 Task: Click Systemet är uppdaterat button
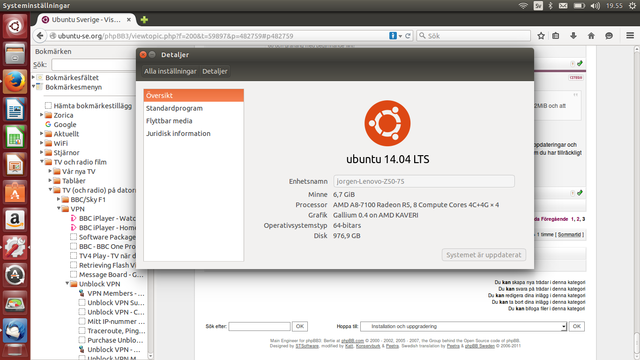[484, 255]
